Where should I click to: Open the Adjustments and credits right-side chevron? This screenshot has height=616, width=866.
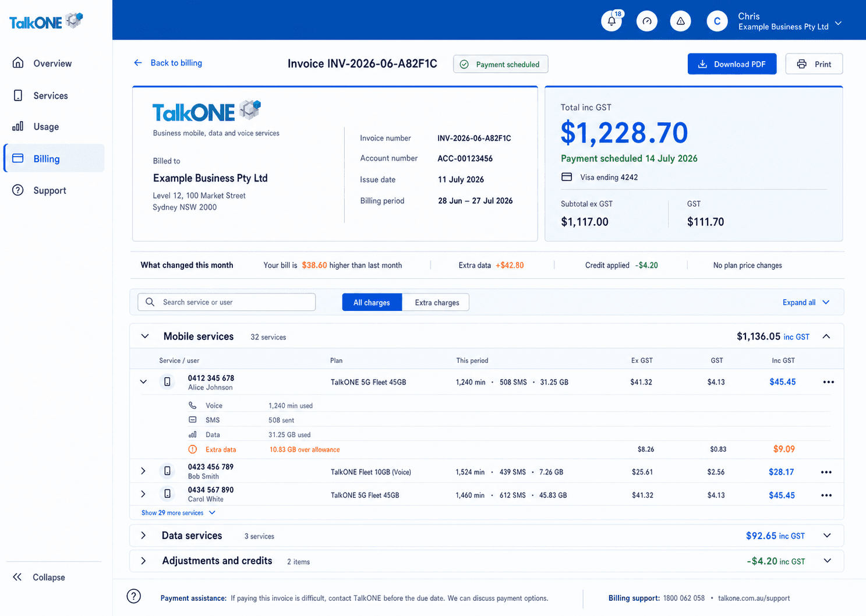[x=827, y=561]
